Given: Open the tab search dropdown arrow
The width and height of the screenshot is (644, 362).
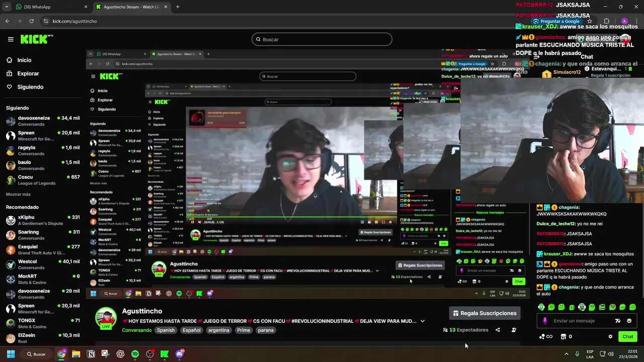Looking at the screenshot, I should tap(6, 7).
